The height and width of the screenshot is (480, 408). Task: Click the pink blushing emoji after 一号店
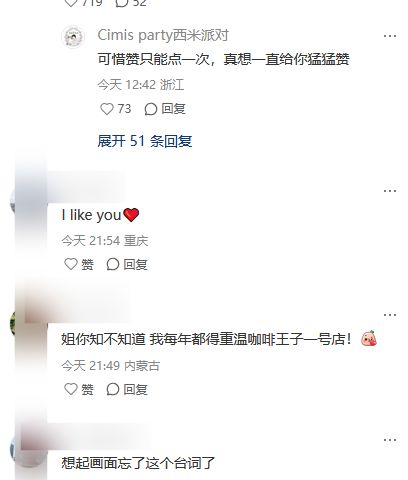point(369,338)
